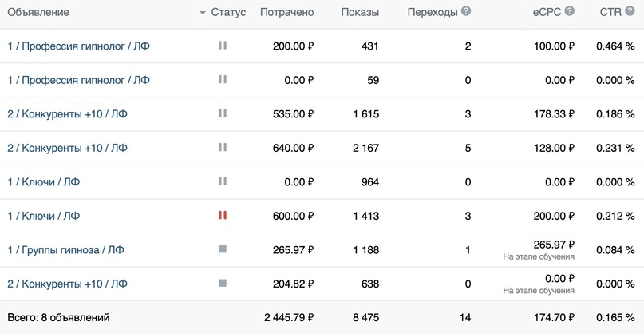Select the Показы column header
Screen dimensions: 644x334
pyautogui.click(x=360, y=13)
